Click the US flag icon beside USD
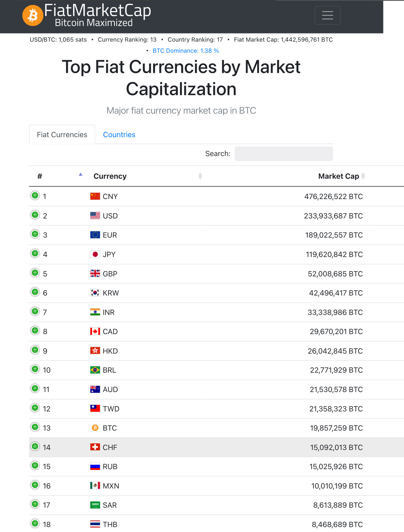Viewport: 404px width, 532px height. coord(95,216)
